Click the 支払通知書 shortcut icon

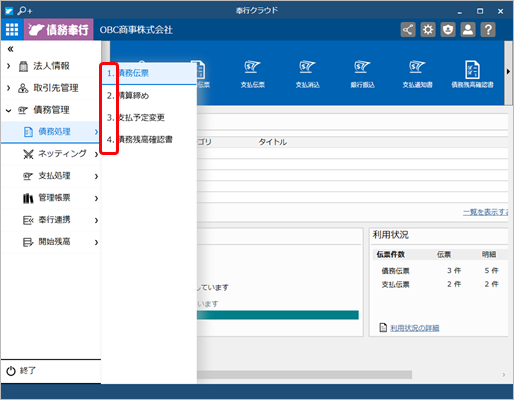417,74
